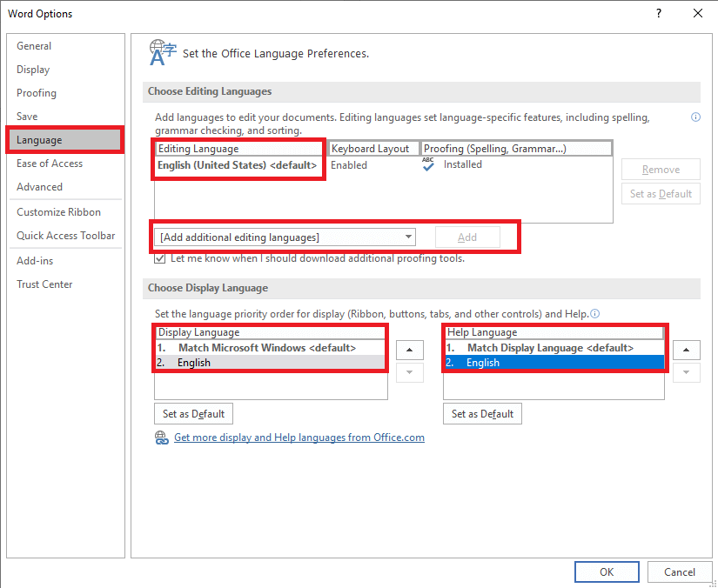Click the Display Language list header
The height and width of the screenshot is (588, 718).
[x=271, y=332]
